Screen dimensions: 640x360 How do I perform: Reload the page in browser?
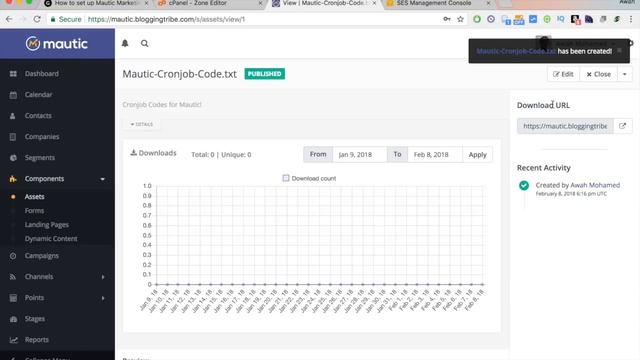(x=37, y=19)
